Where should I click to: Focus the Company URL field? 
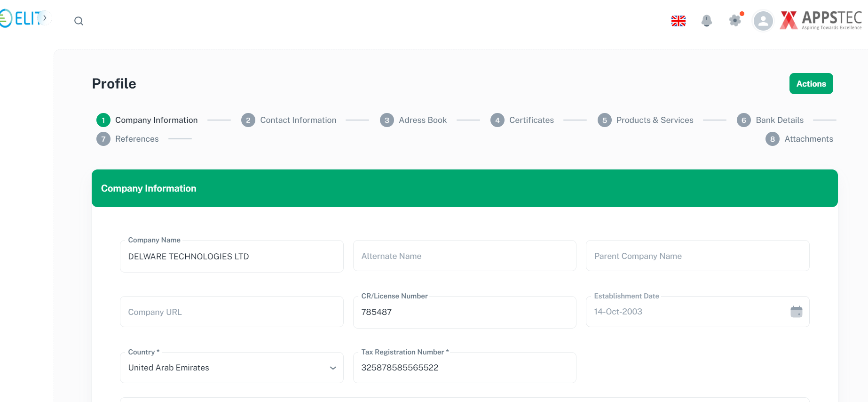(231, 312)
